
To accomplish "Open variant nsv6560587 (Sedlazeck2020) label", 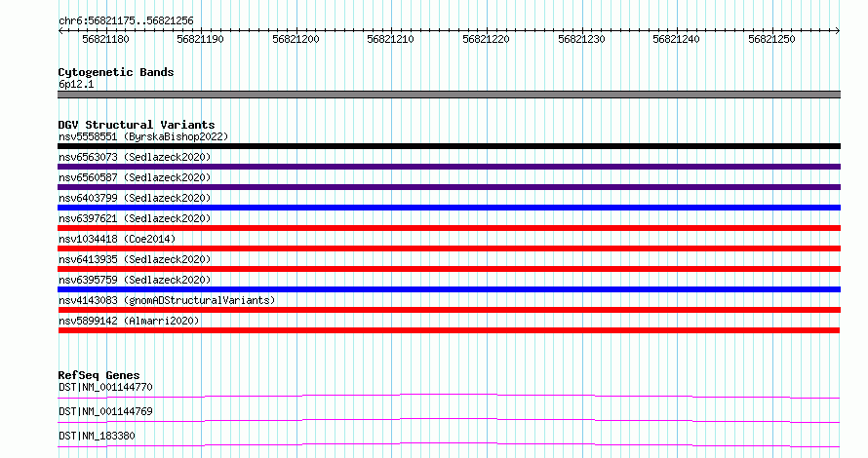I will (x=135, y=177).
